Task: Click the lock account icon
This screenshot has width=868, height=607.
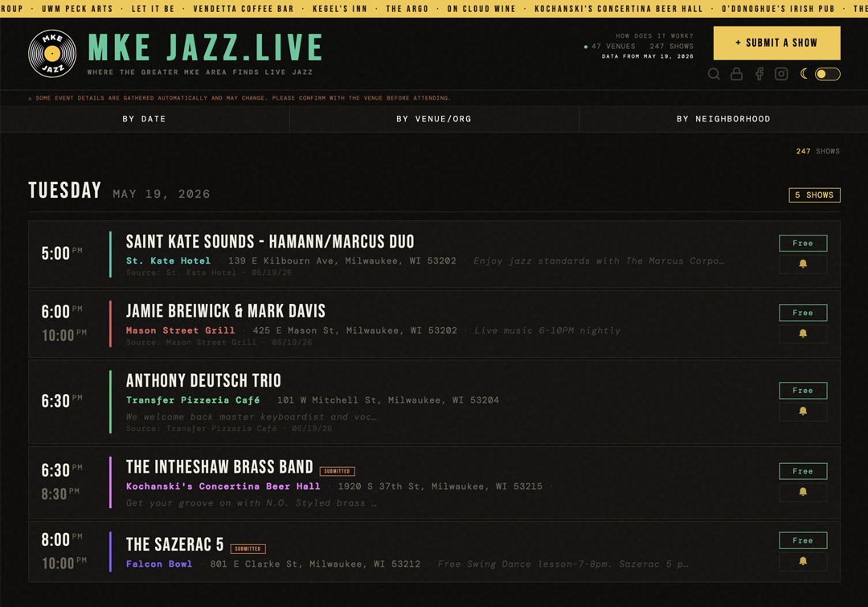Action: pos(736,74)
